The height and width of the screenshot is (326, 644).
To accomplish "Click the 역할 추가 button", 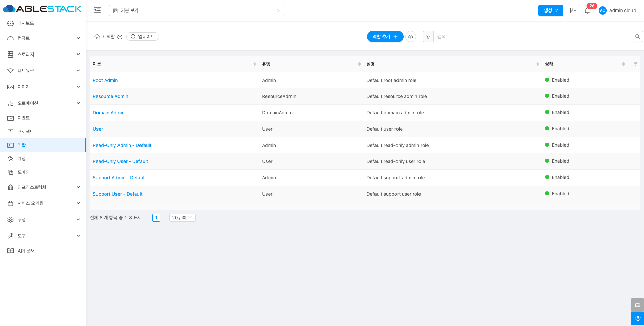I will point(385,37).
